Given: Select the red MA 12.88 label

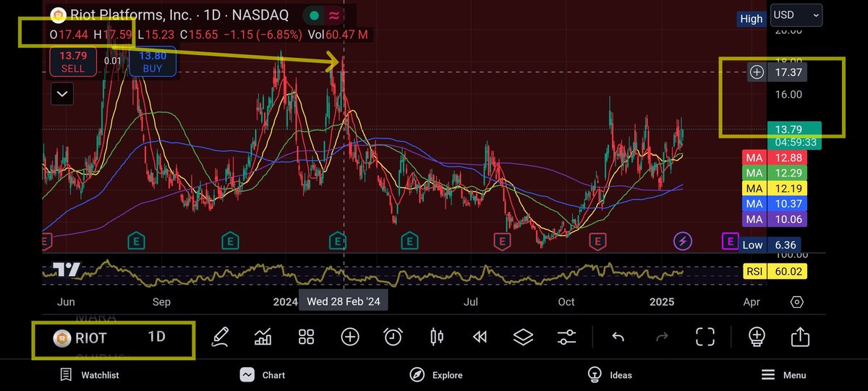Looking at the screenshot, I should tap(774, 157).
